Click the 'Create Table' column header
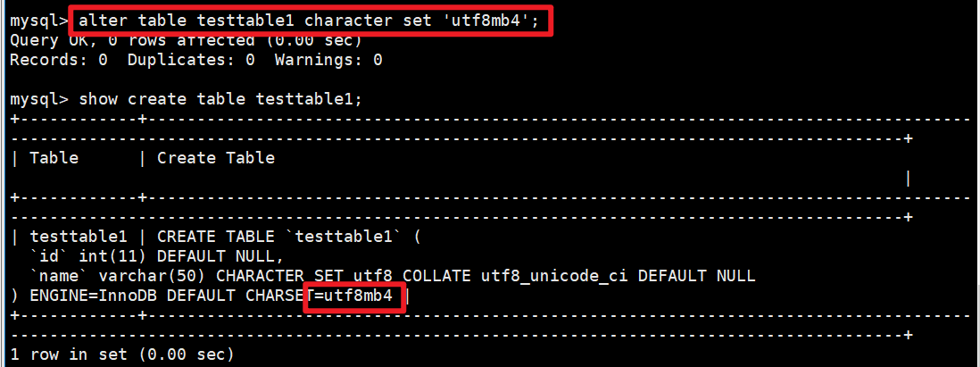 pyautogui.click(x=216, y=158)
